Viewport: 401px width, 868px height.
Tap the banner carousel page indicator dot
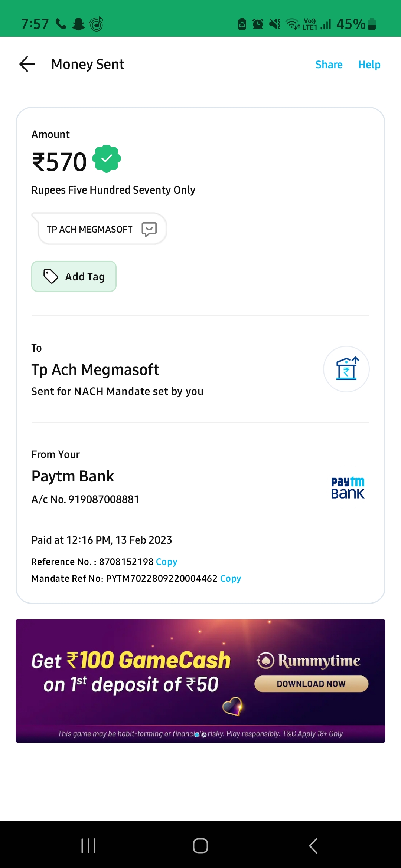[197, 734]
